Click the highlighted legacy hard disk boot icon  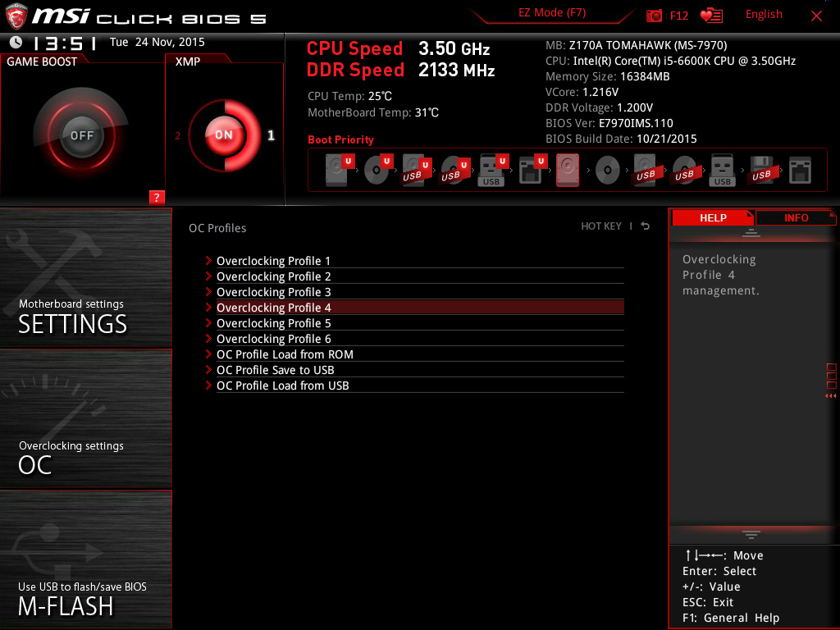[568, 170]
